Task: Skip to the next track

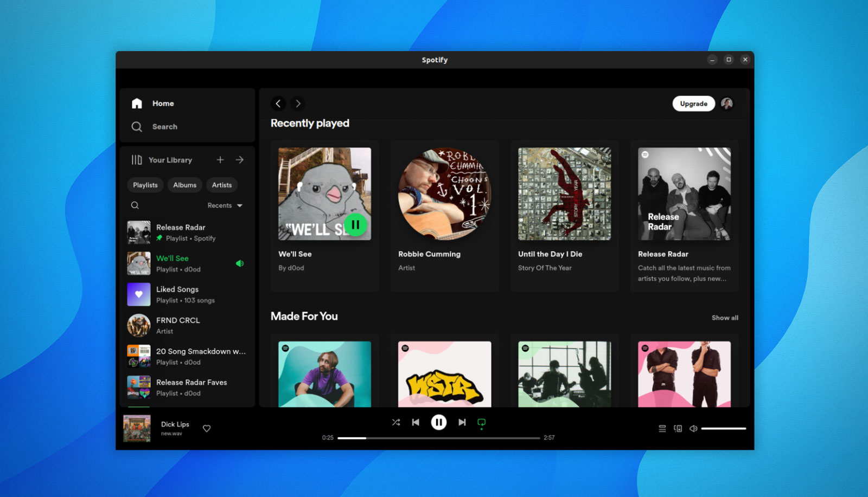Action: (462, 422)
